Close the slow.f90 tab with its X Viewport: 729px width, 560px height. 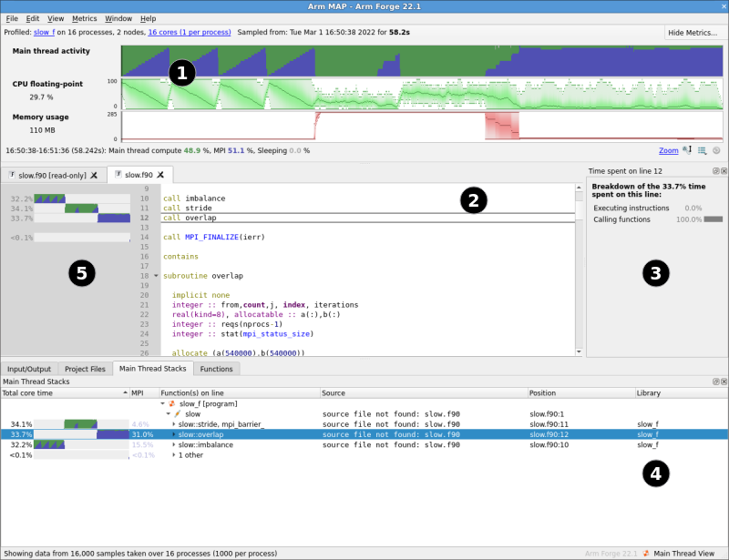160,175
